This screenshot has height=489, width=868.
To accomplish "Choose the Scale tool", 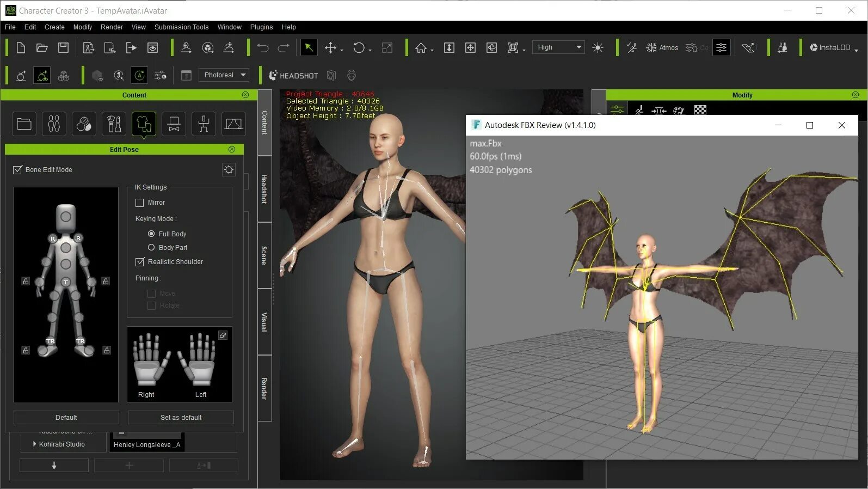I will click(x=387, y=48).
